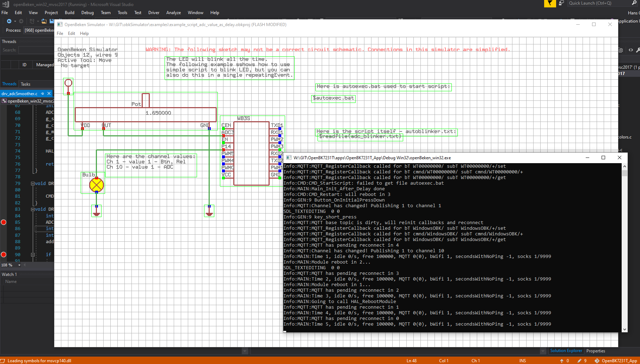This screenshot has width=640, height=364.
Task: Click the Navigate Backward arrow icon
Action: click(x=9, y=21)
